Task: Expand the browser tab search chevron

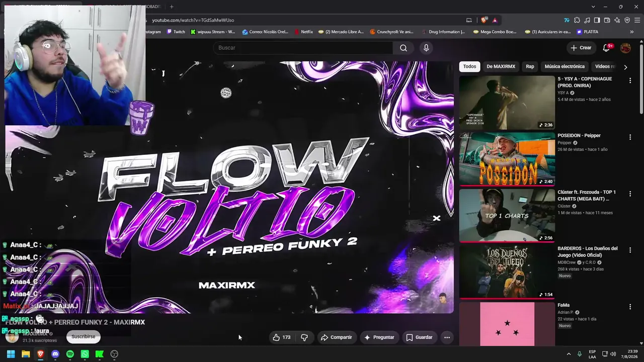Action: (593, 7)
